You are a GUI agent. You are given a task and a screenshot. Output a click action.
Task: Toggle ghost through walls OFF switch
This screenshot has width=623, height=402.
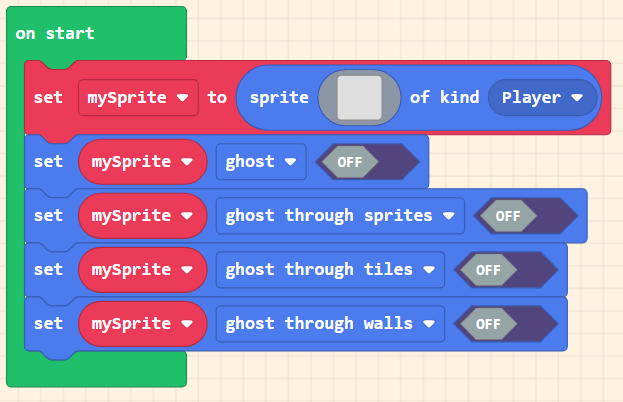[x=505, y=323]
